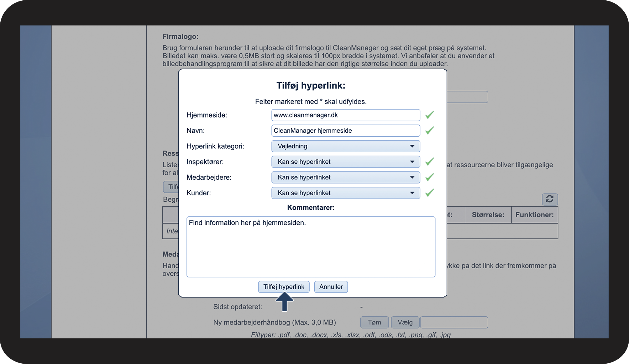Image resolution: width=629 pixels, height=364 pixels.
Task: Click the Vælg button to choose a file
Action: tap(405, 322)
